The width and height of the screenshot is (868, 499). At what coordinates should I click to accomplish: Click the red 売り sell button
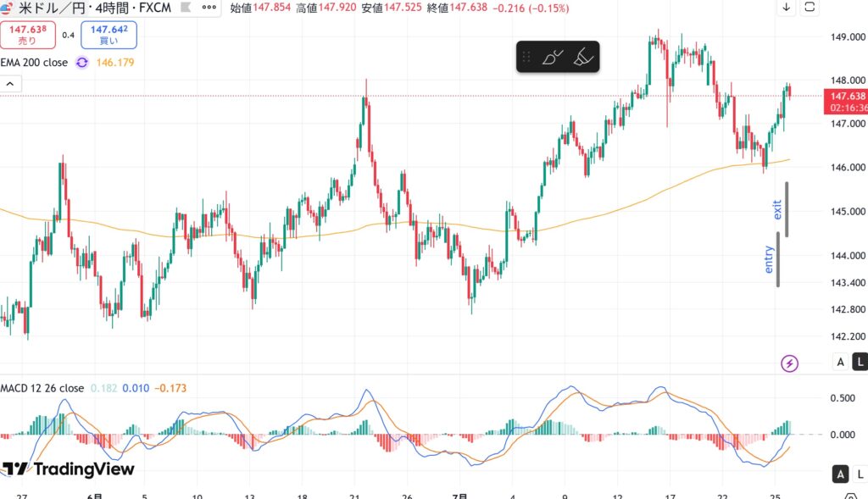click(x=28, y=34)
